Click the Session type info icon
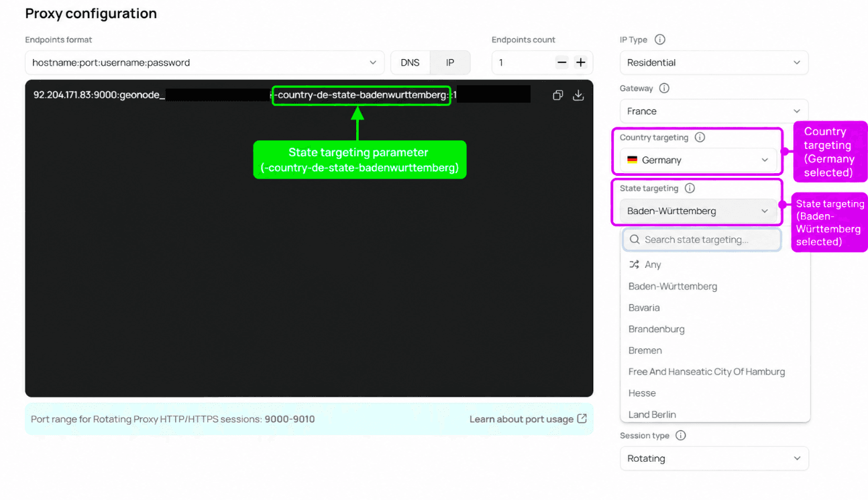 [x=681, y=436]
